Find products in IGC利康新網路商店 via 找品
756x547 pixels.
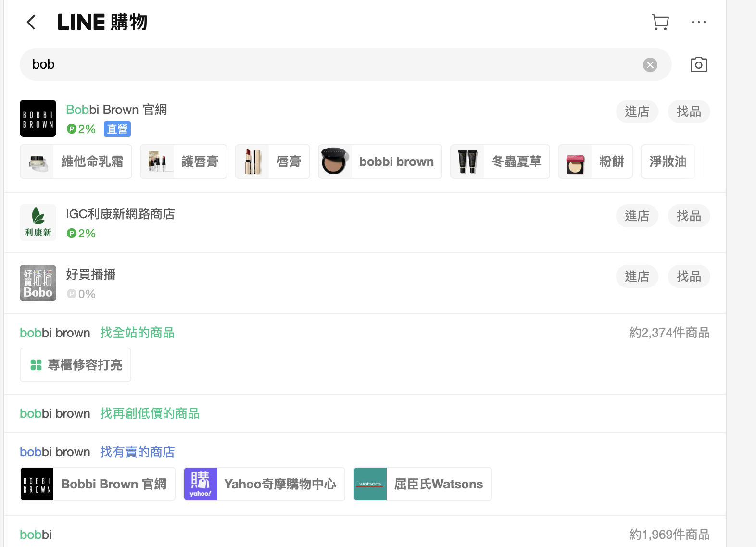tap(689, 216)
